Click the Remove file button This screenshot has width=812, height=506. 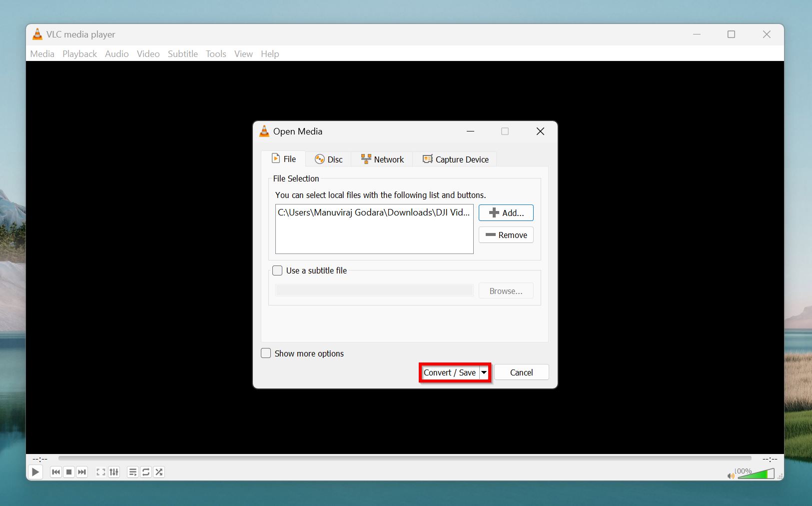click(506, 235)
